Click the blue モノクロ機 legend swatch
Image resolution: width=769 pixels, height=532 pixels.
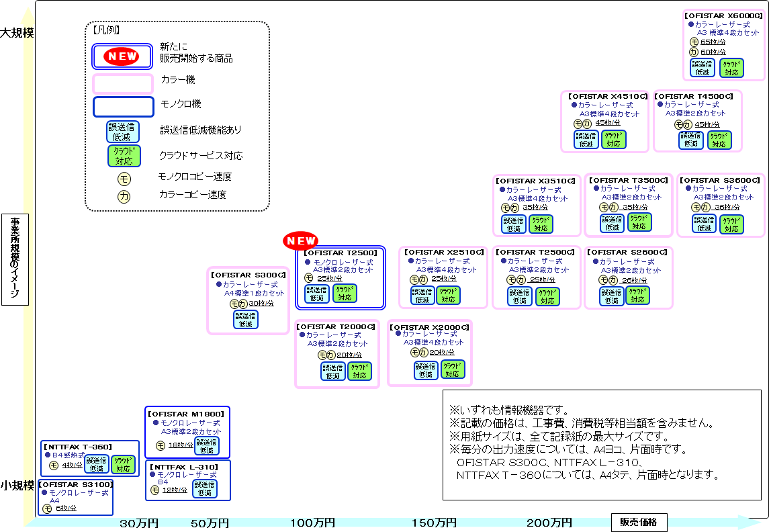[123, 107]
